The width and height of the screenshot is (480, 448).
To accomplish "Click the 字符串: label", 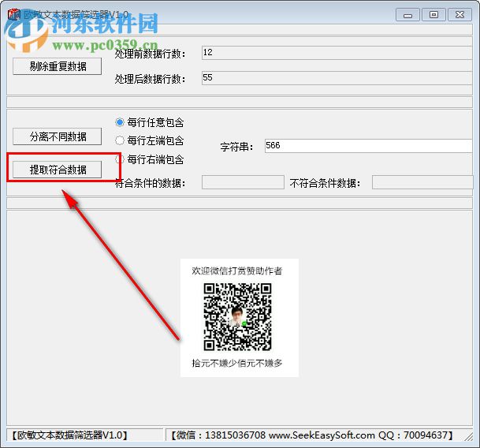I will (236, 147).
